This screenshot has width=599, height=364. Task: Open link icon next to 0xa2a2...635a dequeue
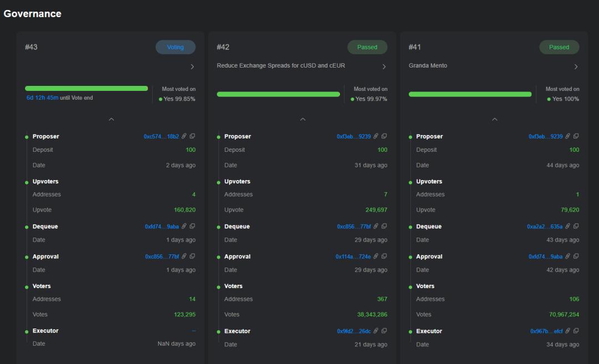point(568,226)
